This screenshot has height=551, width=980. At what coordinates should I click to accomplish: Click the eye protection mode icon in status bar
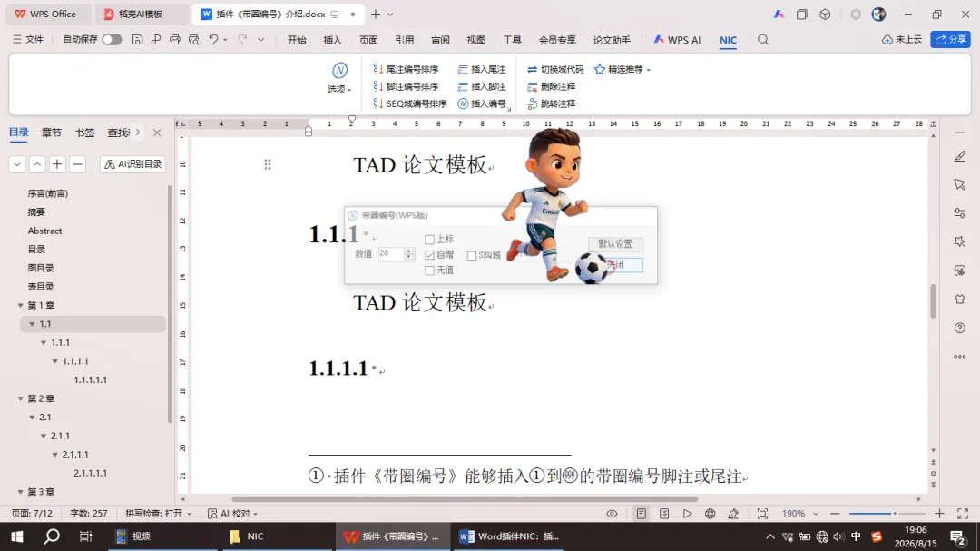(612, 514)
